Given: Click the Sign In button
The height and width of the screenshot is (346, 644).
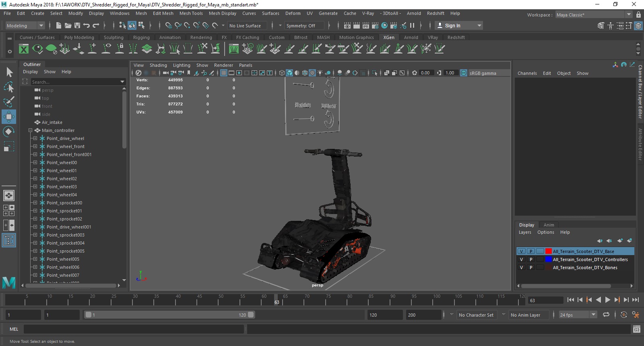Looking at the screenshot, I should pyautogui.click(x=459, y=25).
